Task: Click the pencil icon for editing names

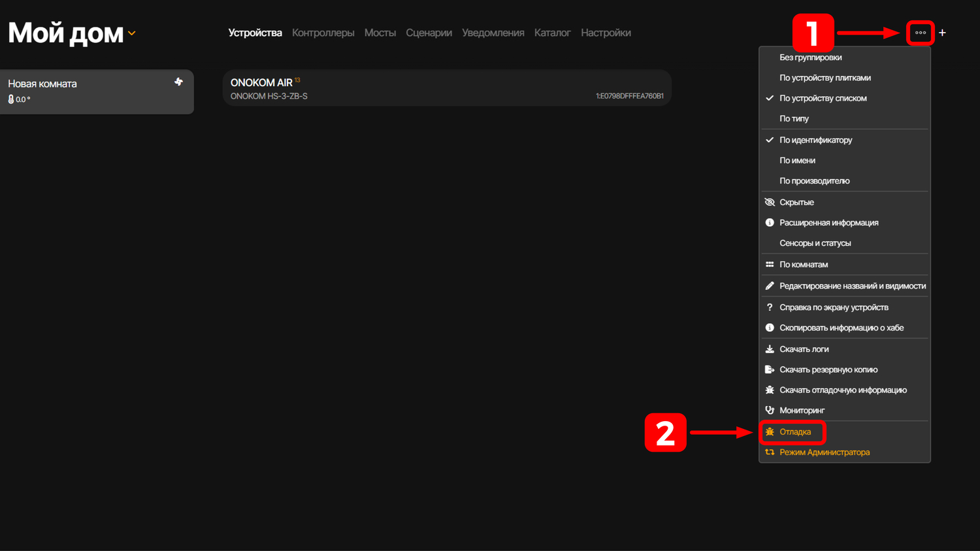Action: point(770,286)
